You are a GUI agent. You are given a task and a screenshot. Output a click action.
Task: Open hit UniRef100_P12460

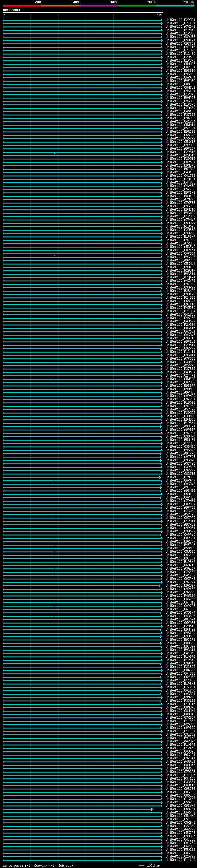(180, 54)
